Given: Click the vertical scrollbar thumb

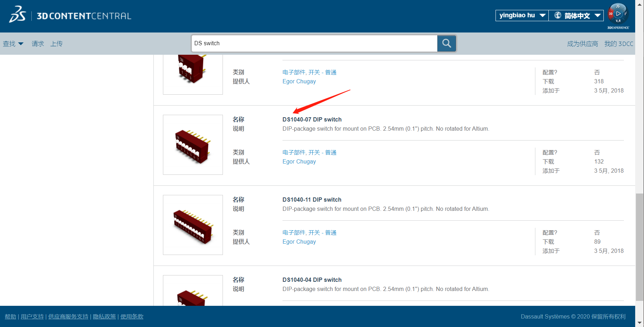Looking at the screenshot, I should pyautogui.click(x=639, y=247).
